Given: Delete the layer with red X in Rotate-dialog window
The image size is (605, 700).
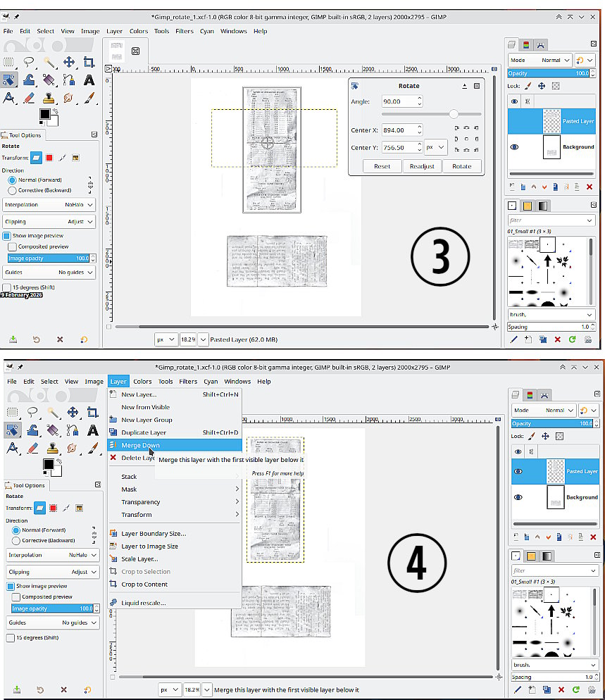Looking at the screenshot, I should [590, 187].
